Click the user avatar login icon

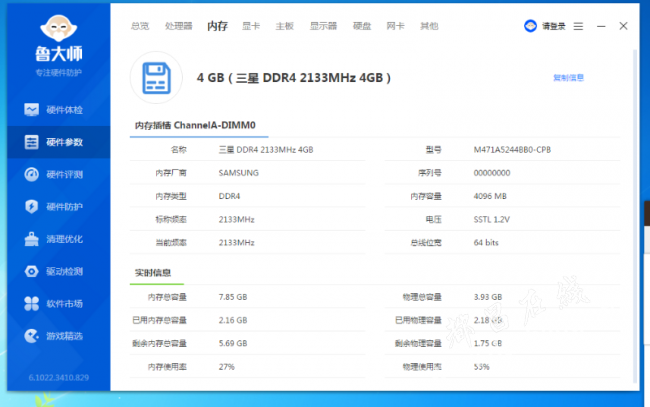tap(530, 26)
